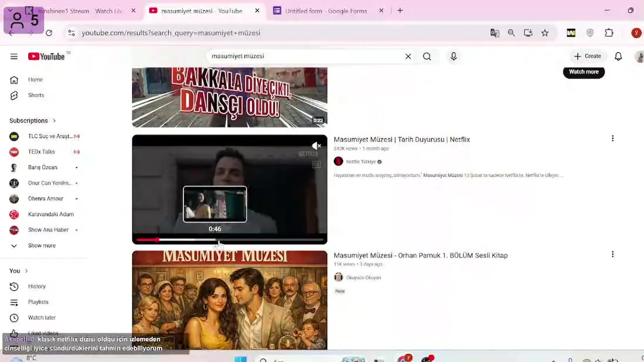Open the browser zoom icon
This screenshot has height=362, width=644.
[x=511, y=33]
